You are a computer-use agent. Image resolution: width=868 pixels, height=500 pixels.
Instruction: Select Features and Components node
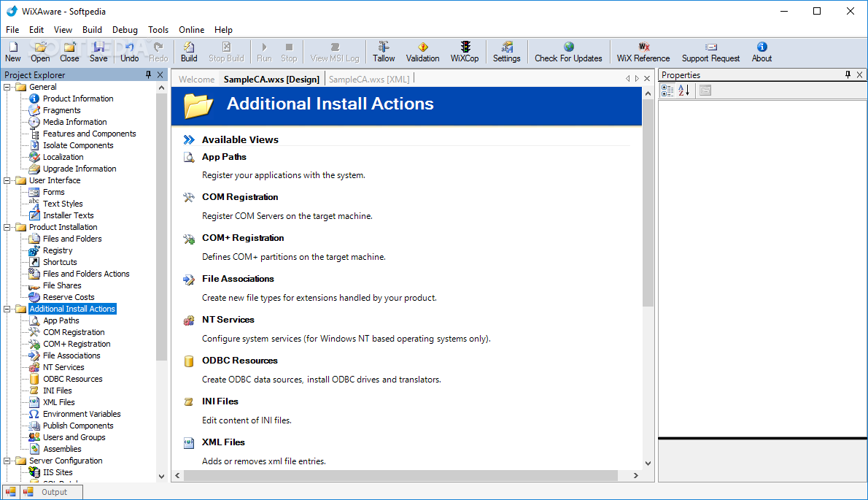click(x=89, y=134)
